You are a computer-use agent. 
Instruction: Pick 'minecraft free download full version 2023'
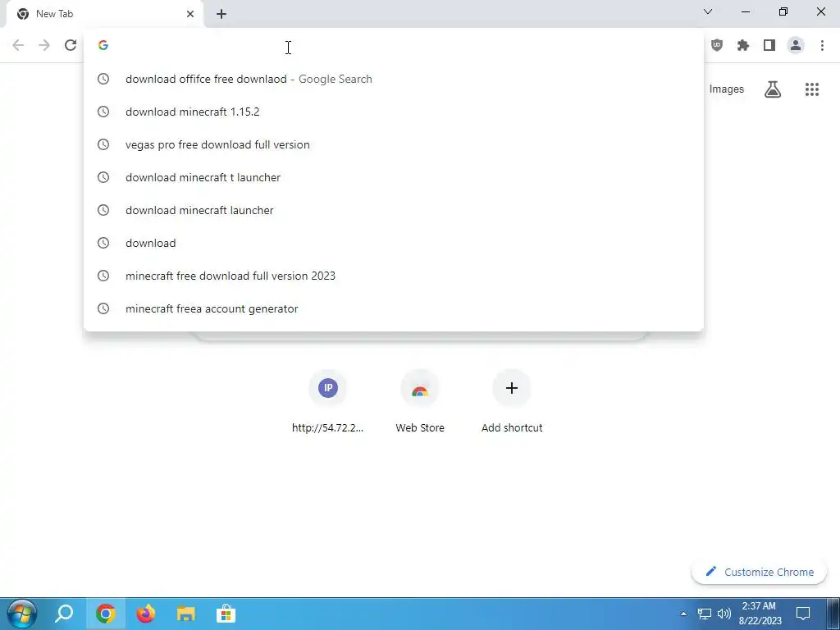coord(394,276)
